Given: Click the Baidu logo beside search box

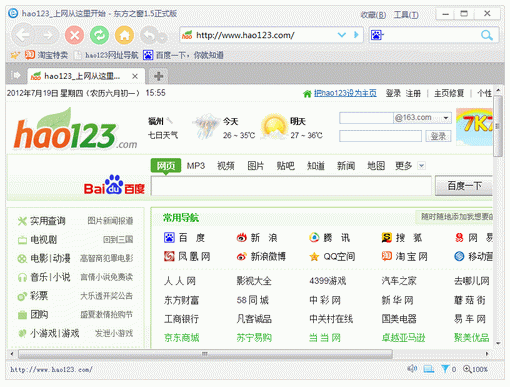Looking at the screenshot, I should point(114,185).
